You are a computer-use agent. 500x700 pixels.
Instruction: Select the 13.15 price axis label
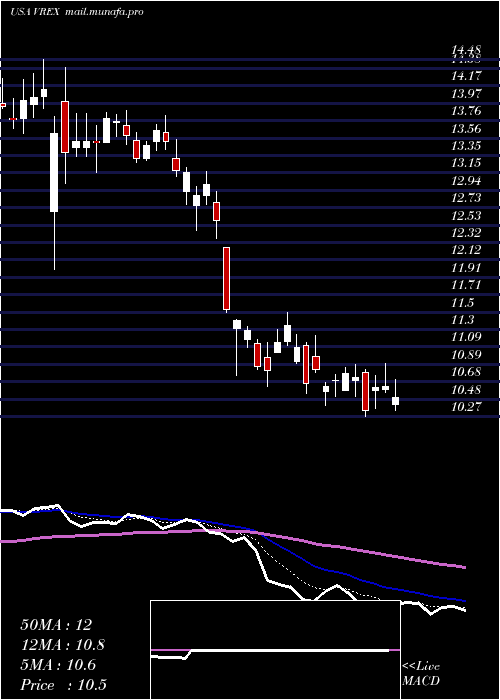click(x=467, y=163)
